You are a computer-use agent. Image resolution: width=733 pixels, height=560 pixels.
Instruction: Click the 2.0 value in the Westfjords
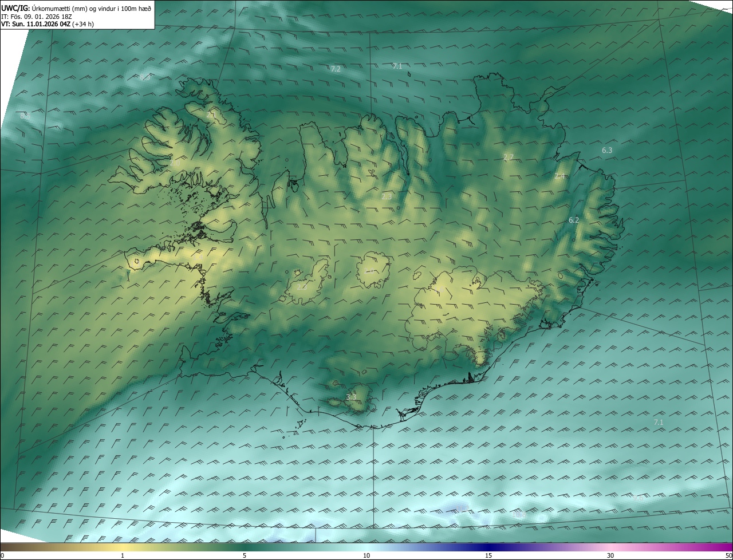tap(175, 163)
